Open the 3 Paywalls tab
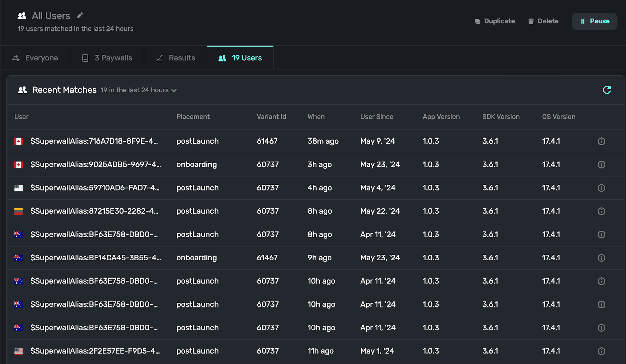 107,58
